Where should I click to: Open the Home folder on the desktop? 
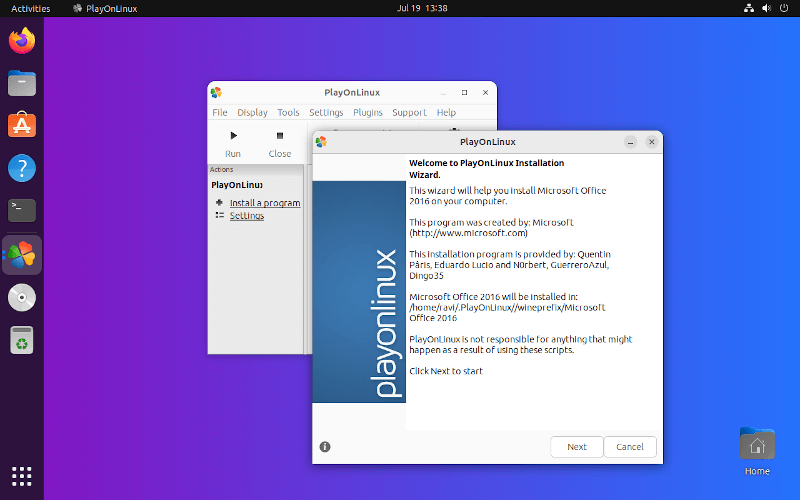(x=757, y=452)
